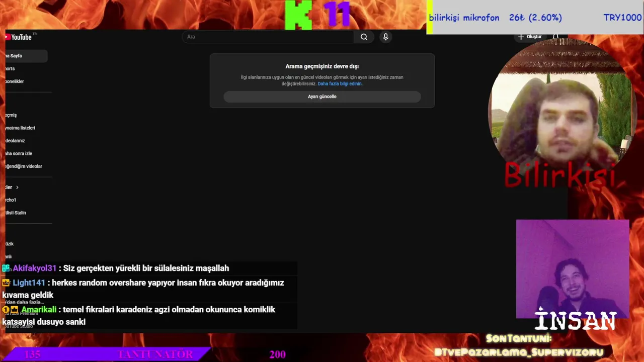Click the purple 11 overlay number
The height and width of the screenshot is (362, 644).
coord(337,14)
